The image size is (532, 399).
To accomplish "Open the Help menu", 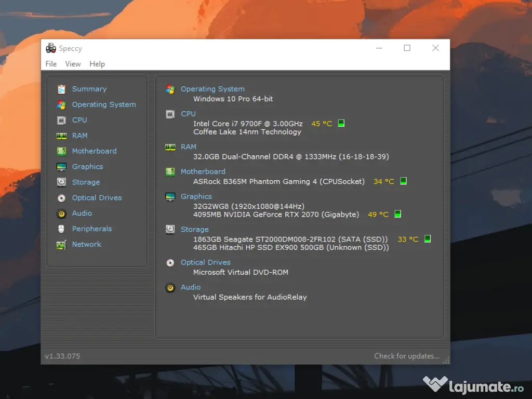I will coord(97,64).
